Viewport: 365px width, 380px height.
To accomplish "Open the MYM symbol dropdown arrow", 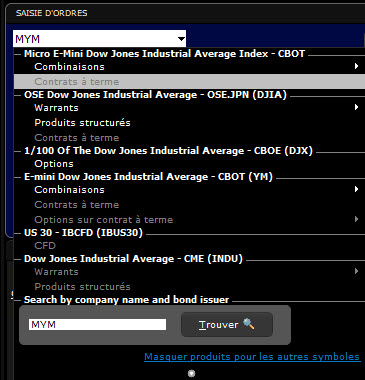I will [181, 39].
